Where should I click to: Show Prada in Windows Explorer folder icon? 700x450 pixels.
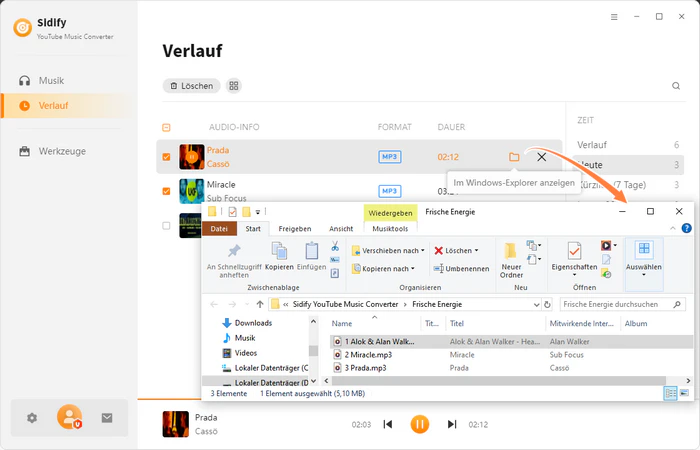point(514,157)
